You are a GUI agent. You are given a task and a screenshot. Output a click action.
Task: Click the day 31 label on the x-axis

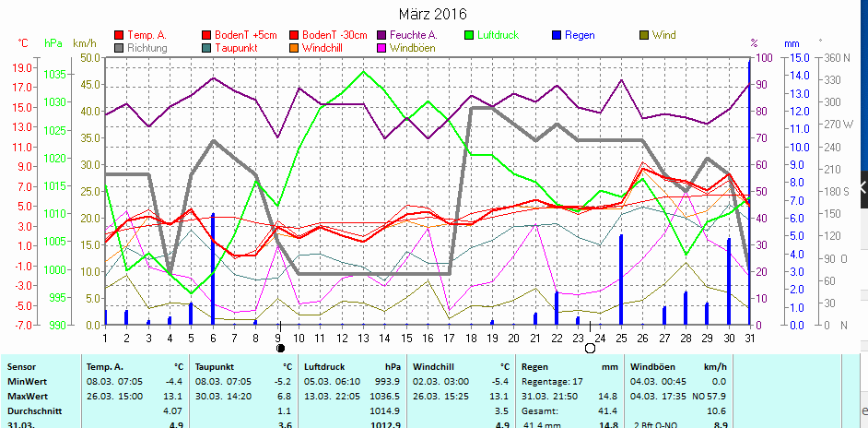pos(749,337)
